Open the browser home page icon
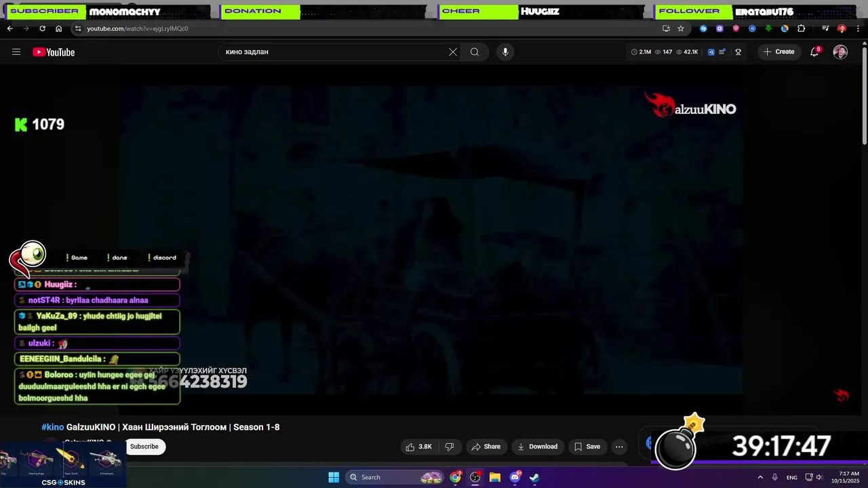 click(x=58, y=28)
